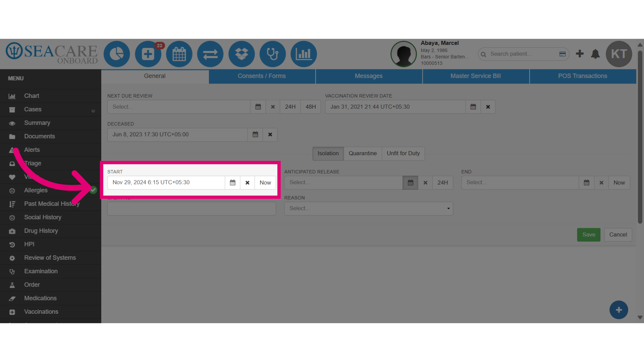Clear the End date field
Screen dimensions: 644x362
click(x=601, y=183)
